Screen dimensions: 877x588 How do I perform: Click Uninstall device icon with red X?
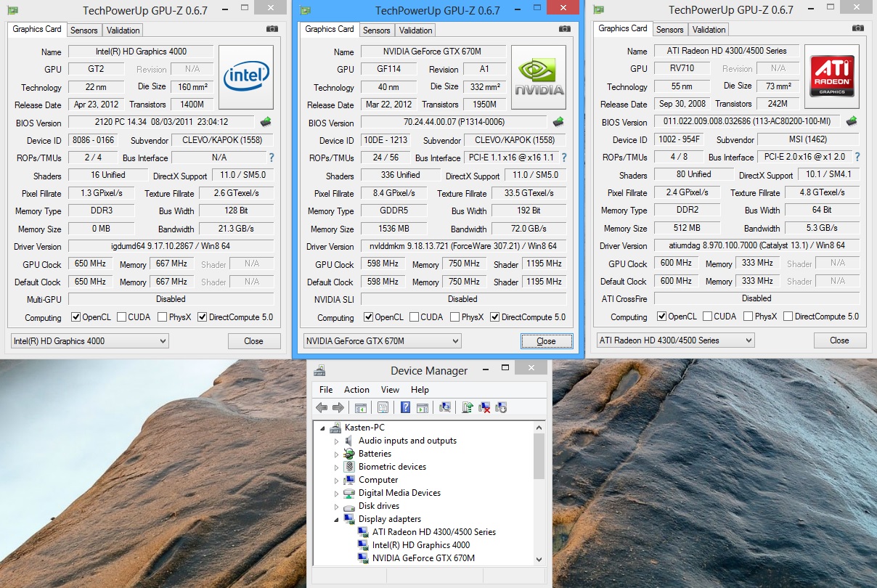(x=485, y=408)
